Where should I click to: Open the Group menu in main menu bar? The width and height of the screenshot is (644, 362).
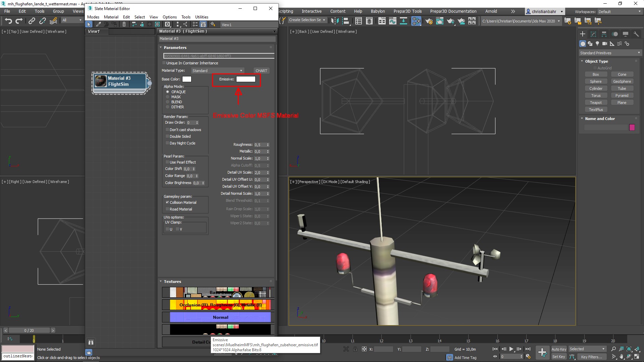[58, 11]
